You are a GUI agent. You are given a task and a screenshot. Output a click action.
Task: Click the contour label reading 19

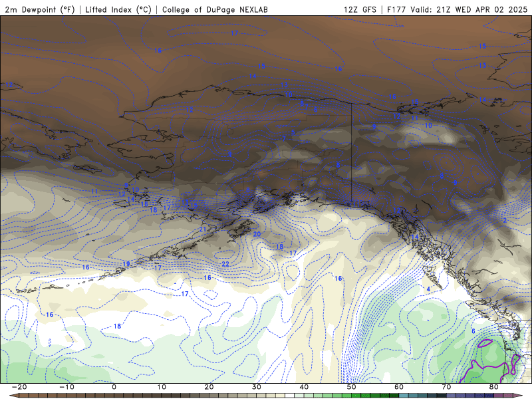[x=126, y=264]
